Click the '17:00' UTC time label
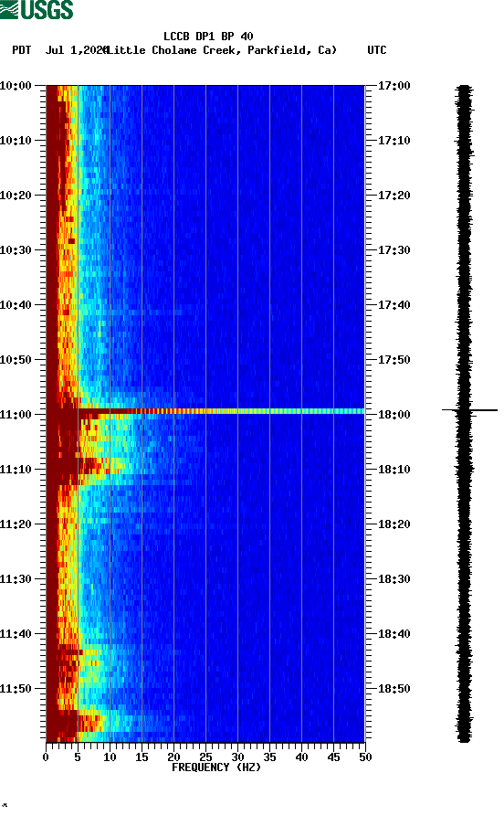The height and width of the screenshot is (815, 504). pyautogui.click(x=394, y=85)
